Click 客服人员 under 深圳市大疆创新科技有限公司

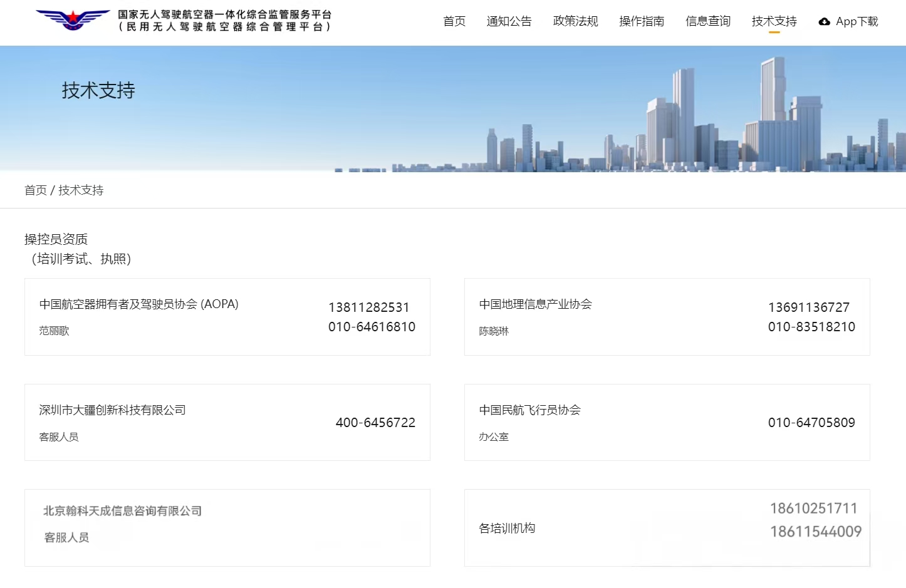(x=59, y=436)
